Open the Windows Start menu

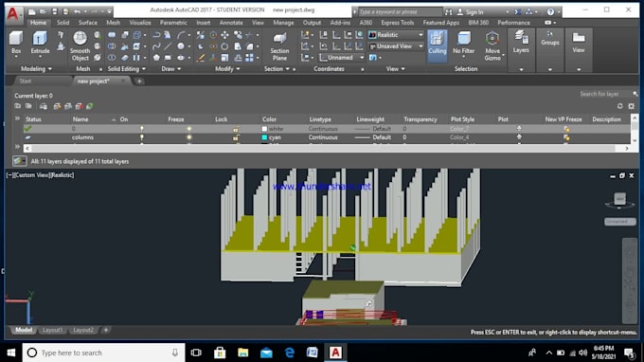tap(11, 353)
